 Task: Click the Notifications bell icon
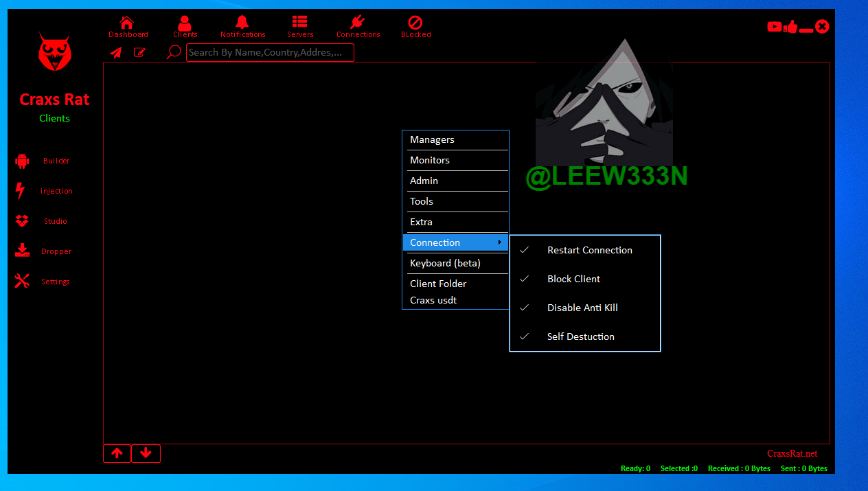pos(242,23)
